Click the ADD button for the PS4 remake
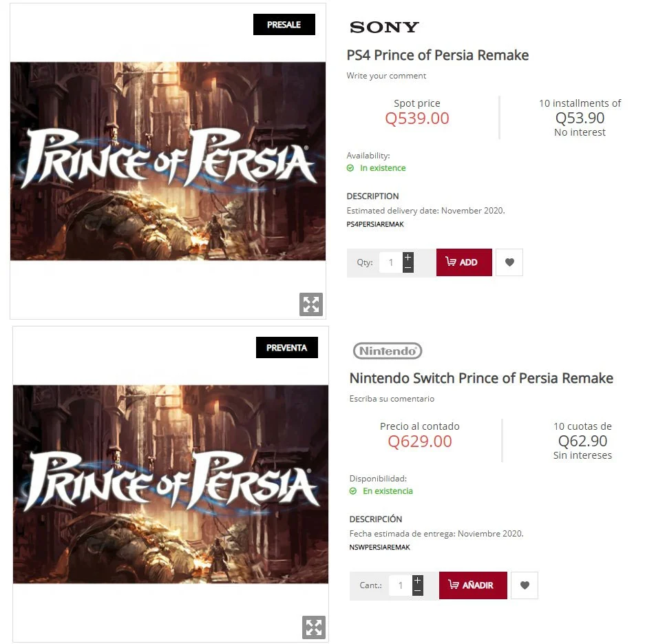This screenshot has width=645, height=644. (x=463, y=262)
